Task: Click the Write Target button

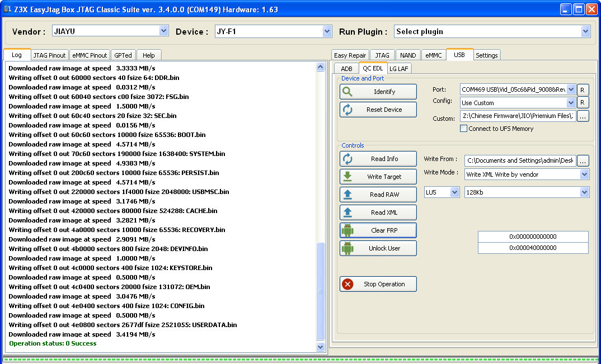Action: (378, 177)
